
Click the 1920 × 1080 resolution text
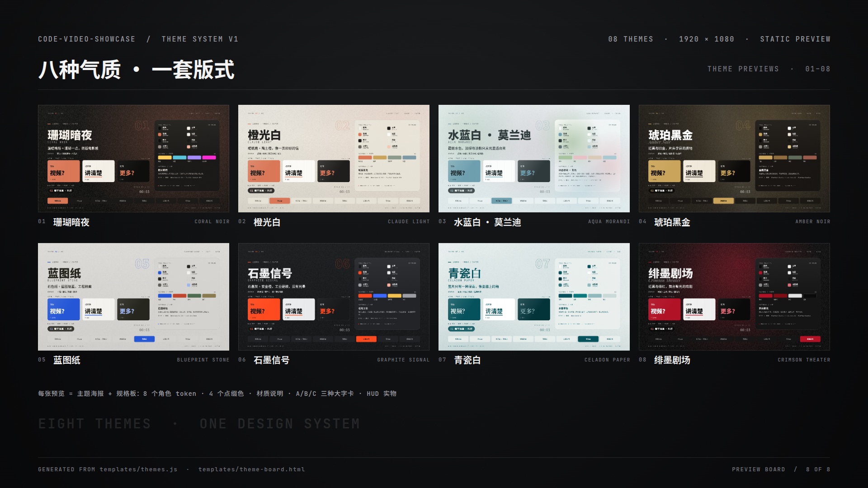point(707,39)
